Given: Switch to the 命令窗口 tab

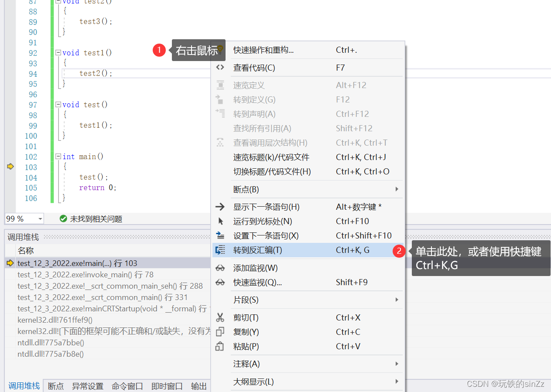Looking at the screenshot, I should 127,386.
